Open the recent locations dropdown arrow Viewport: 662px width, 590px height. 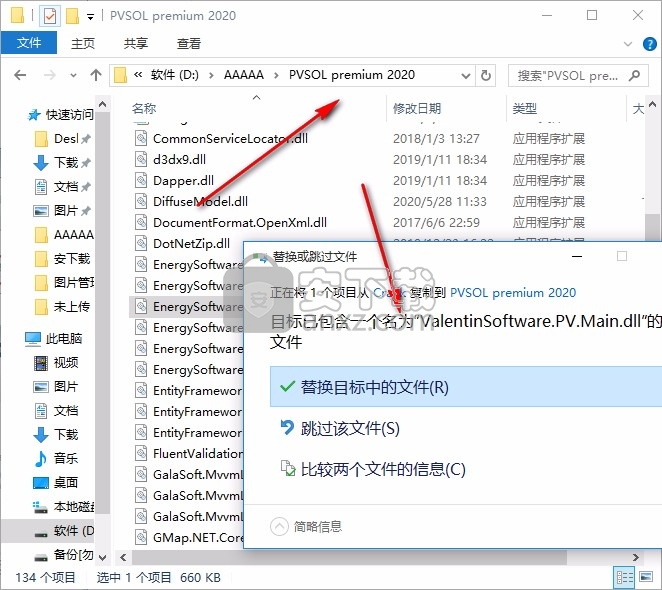tap(73, 76)
